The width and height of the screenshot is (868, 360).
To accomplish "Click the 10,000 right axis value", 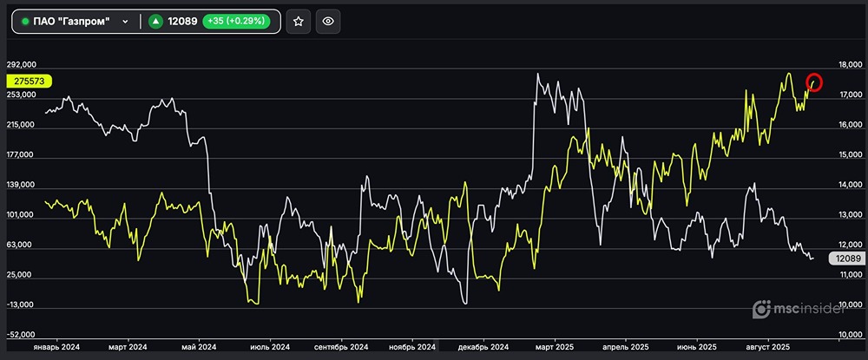I will click(848, 335).
